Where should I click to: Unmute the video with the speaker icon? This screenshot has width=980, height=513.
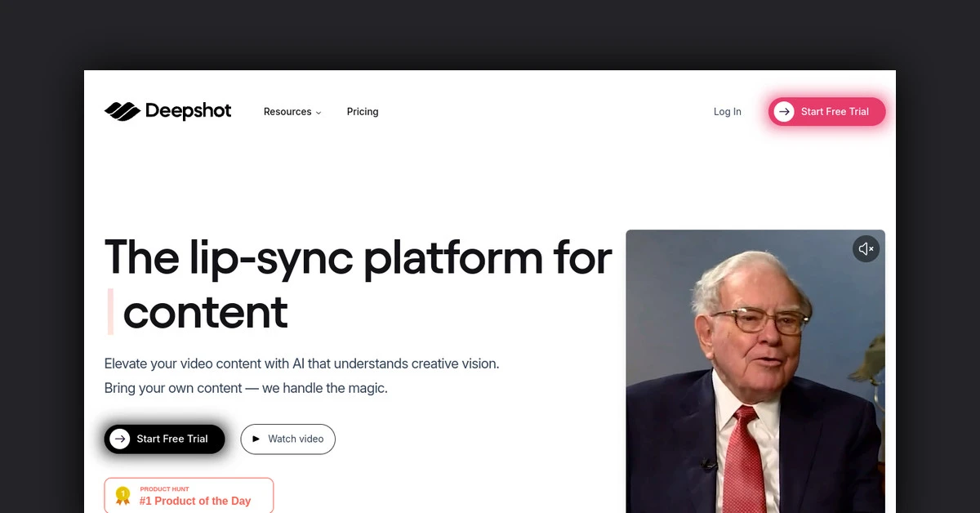(866, 249)
